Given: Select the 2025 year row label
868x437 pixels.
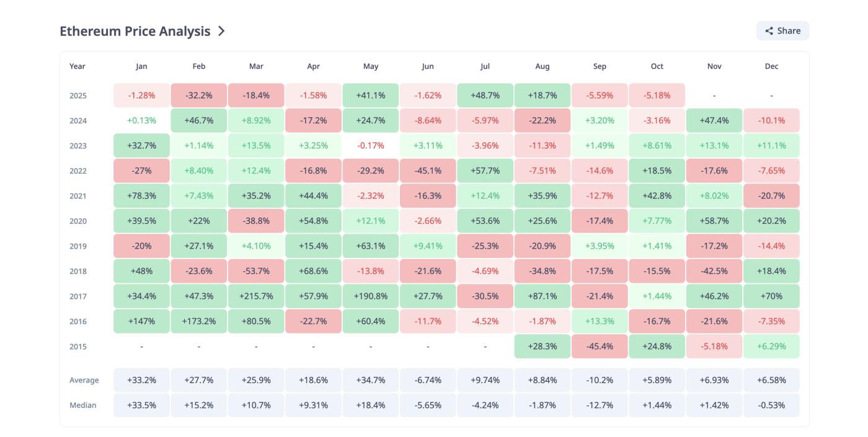Looking at the screenshot, I should [78, 95].
